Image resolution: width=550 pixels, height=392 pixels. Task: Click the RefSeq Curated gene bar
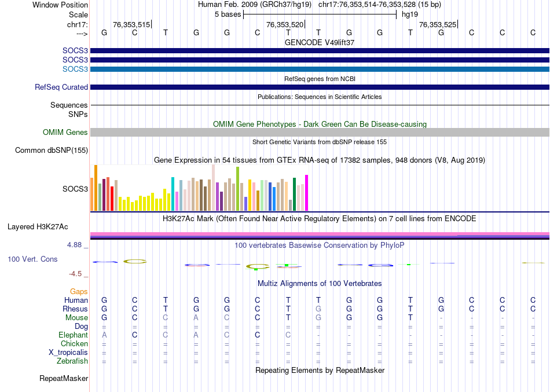[x=320, y=87]
